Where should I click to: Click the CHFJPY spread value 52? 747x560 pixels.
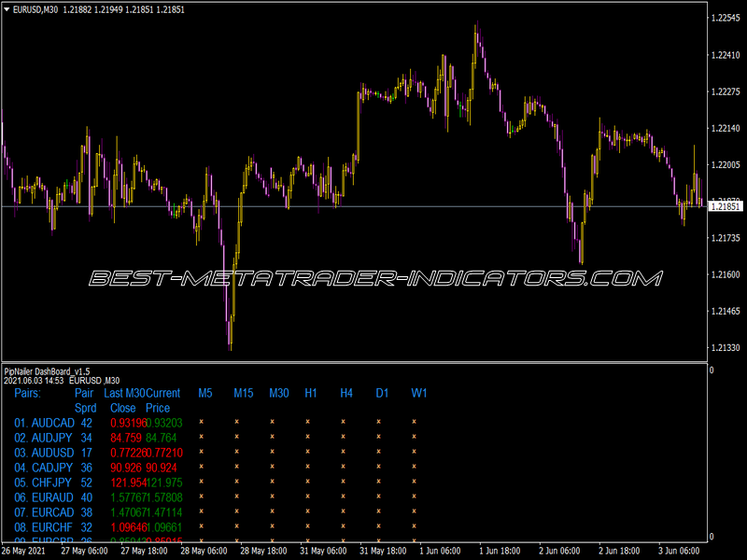(x=86, y=483)
